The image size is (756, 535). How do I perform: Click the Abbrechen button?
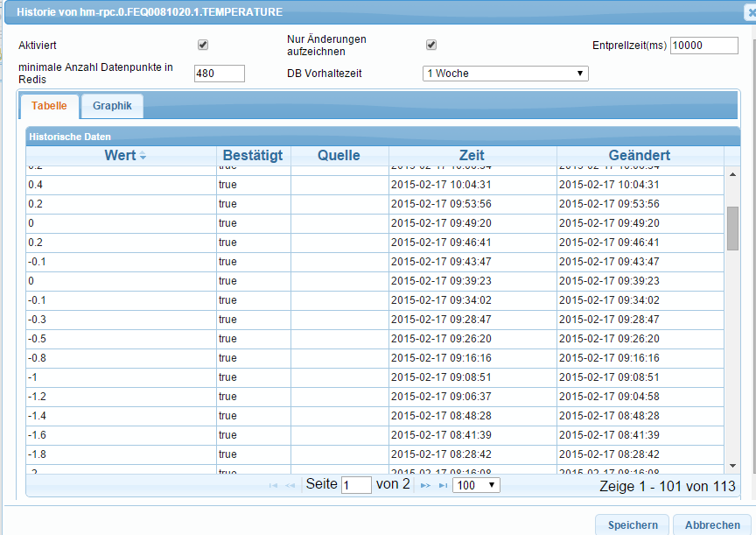[712, 524]
